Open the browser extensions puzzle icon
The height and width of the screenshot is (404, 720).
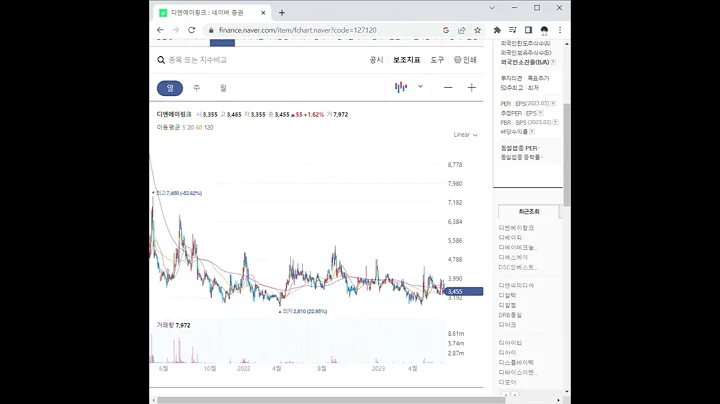click(x=497, y=30)
